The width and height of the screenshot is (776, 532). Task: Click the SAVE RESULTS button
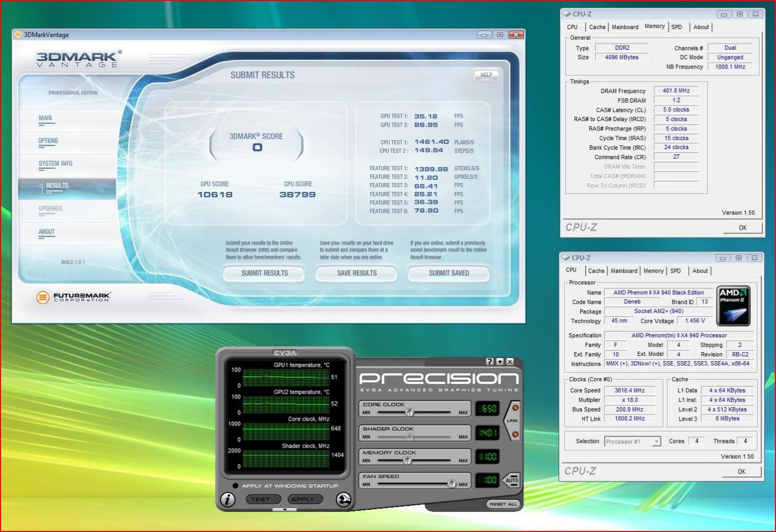click(356, 273)
